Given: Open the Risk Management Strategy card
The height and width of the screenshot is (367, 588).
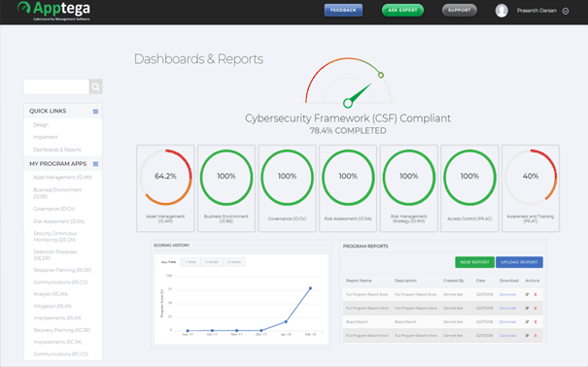Looking at the screenshot, I should pos(409,188).
